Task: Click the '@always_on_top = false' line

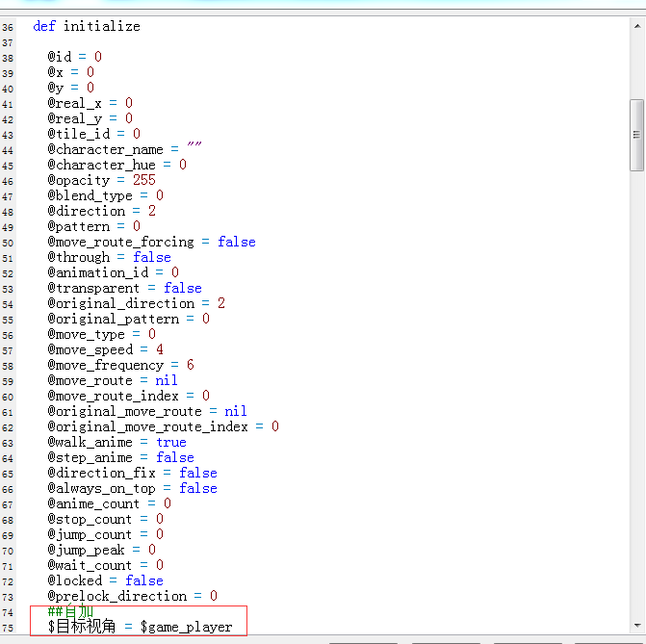Action: [132, 488]
